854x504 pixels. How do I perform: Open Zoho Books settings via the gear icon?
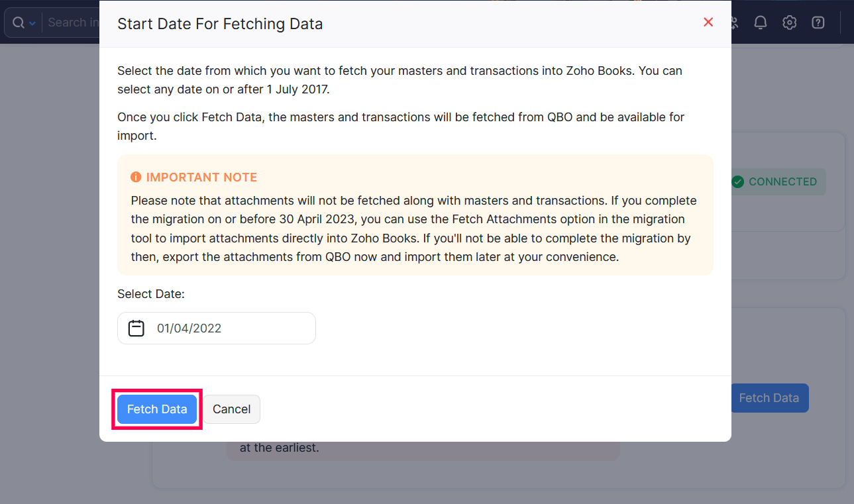789,22
